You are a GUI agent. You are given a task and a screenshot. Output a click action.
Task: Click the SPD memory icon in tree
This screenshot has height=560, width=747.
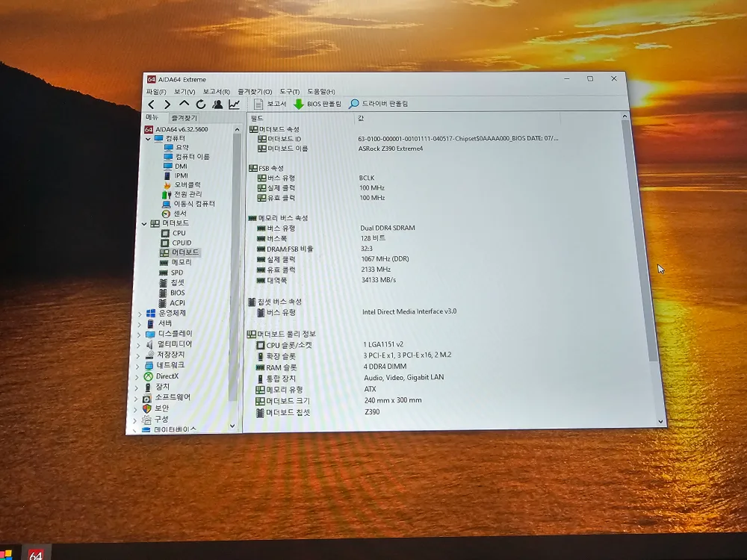pos(164,273)
